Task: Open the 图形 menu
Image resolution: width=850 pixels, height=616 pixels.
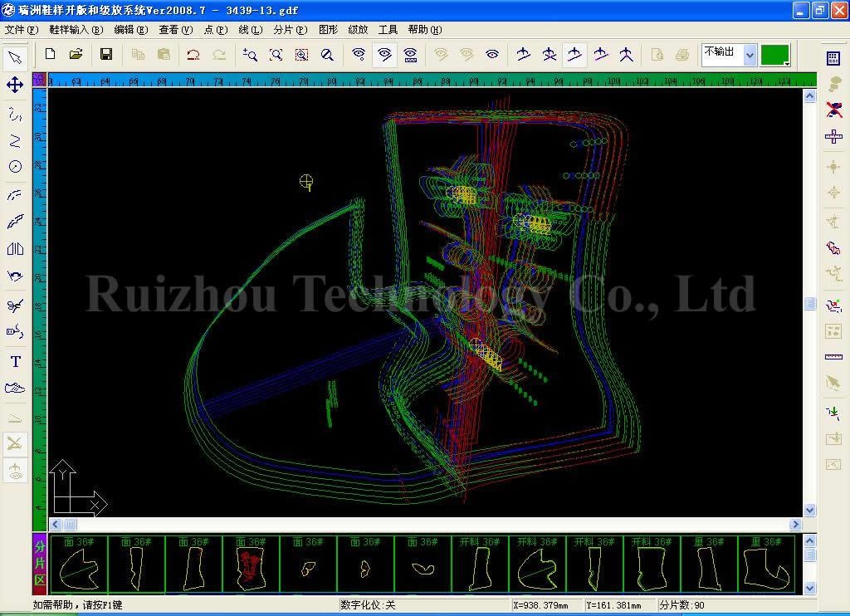Action: click(328, 30)
